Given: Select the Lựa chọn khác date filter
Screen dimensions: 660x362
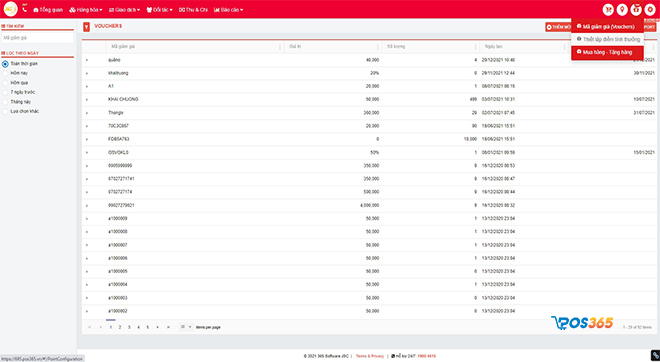Looking at the screenshot, I should 5,112.
